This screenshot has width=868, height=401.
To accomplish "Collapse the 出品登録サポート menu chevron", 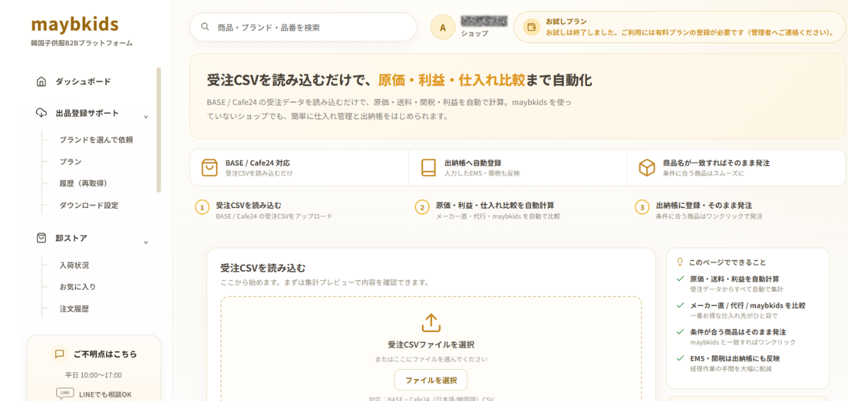I will pyautogui.click(x=146, y=117).
